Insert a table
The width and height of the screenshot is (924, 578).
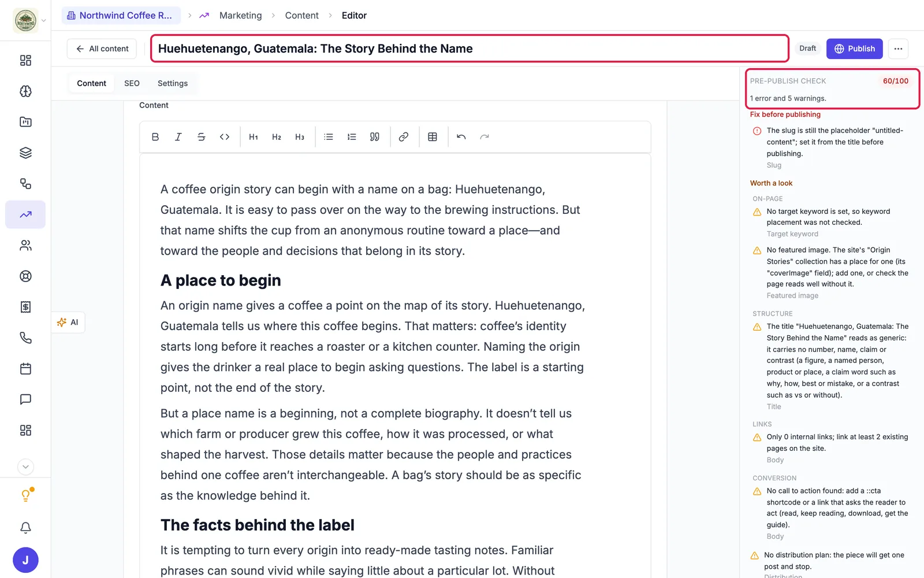(433, 137)
